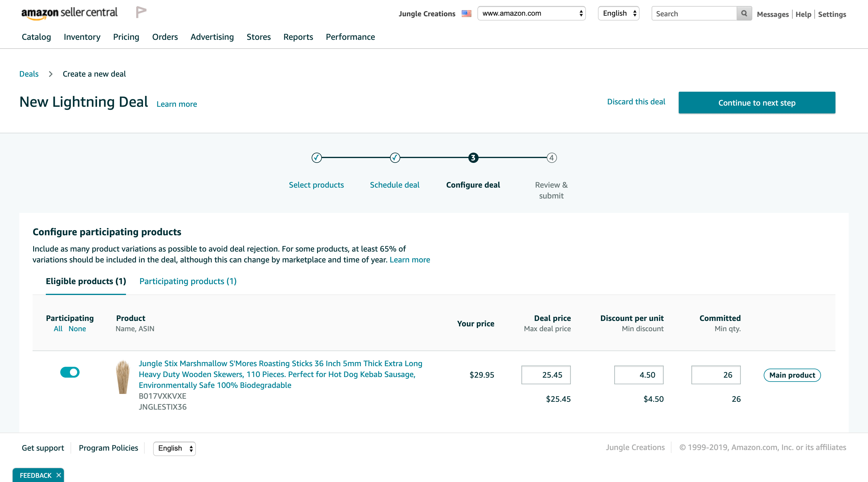
Task: Click the Discard this deal link
Action: [x=636, y=102]
